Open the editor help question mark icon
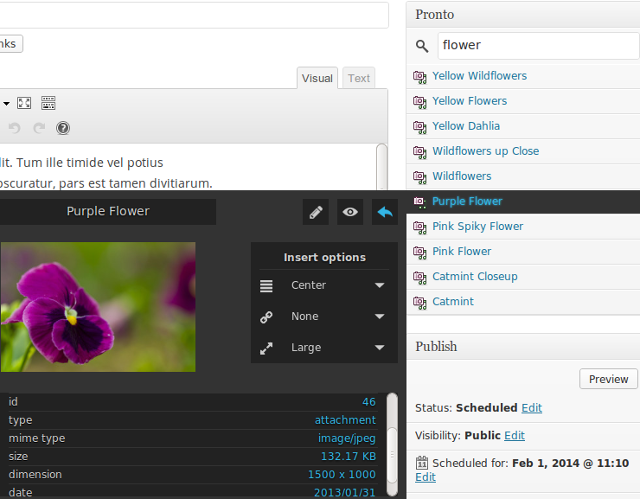The image size is (640, 499). click(x=63, y=128)
